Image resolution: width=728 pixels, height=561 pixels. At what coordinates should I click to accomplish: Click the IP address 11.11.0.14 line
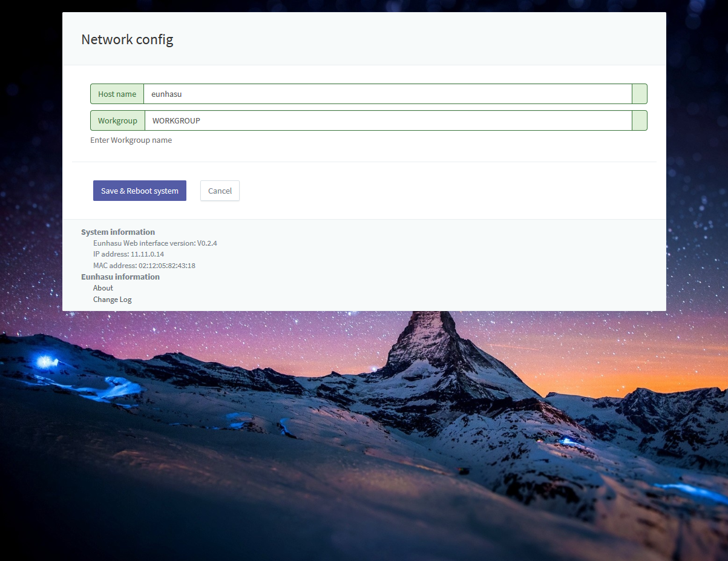(x=128, y=254)
